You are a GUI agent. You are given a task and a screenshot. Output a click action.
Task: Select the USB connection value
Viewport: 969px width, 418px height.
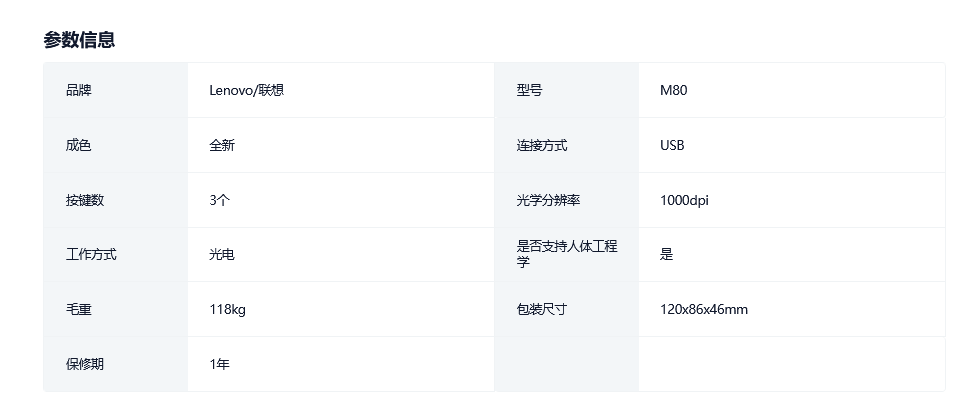pos(672,145)
